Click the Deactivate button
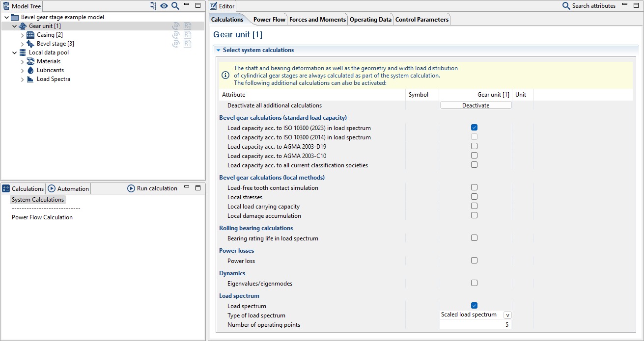Viewport: 644px width, 341px height. [x=475, y=105]
